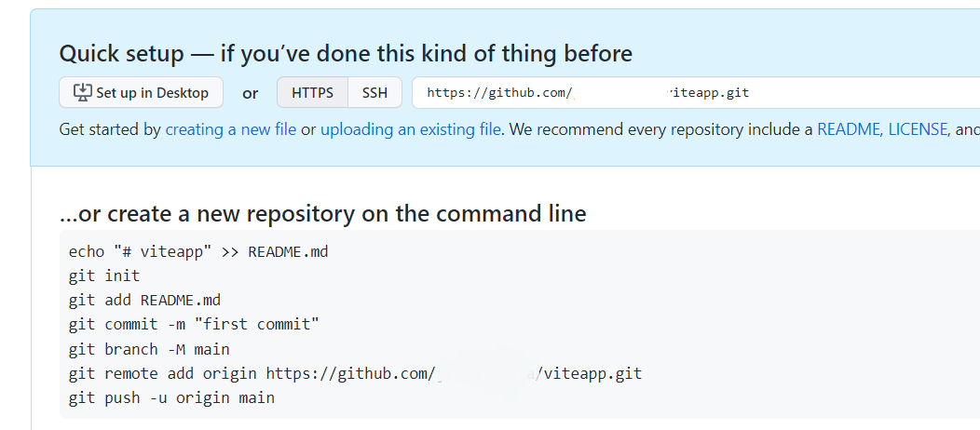Viewport: 980px width, 430px height.
Task: Select the HTTPS protocol option
Action: tap(312, 92)
